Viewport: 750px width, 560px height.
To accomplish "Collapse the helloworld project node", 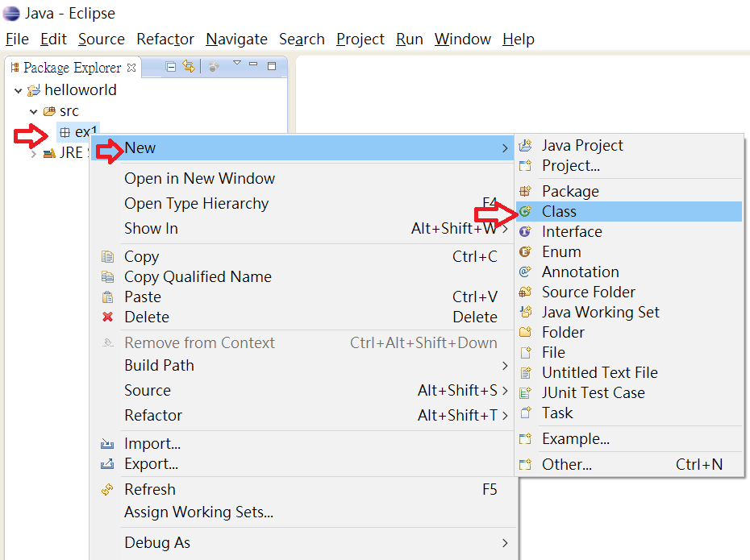I will (x=19, y=91).
